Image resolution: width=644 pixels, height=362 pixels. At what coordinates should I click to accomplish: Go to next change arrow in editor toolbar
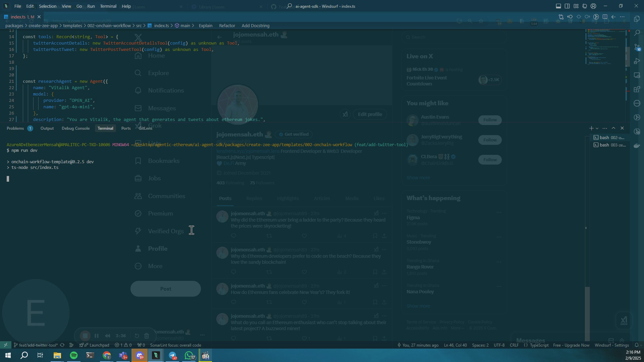pos(587,17)
